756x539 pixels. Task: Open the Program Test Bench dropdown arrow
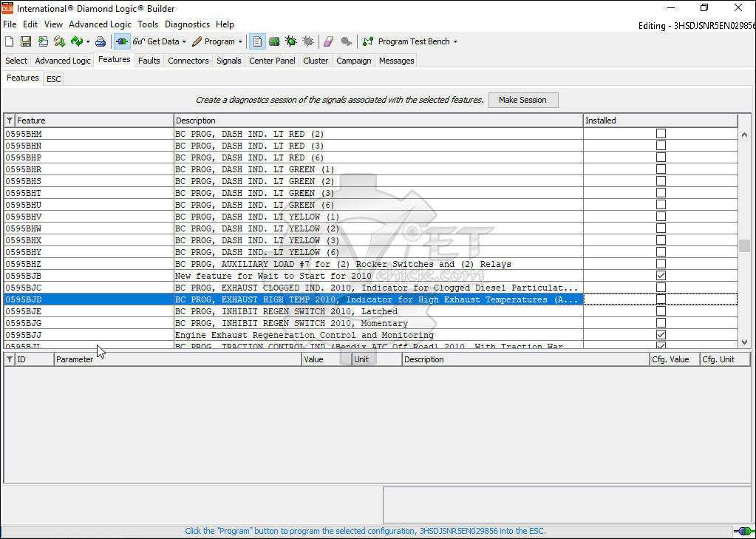455,42
